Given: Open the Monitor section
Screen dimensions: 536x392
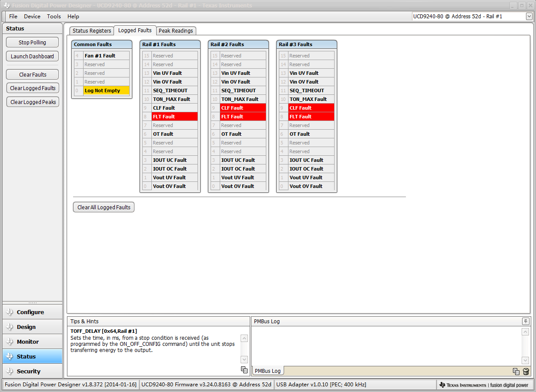Looking at the screenshot, I should pos(32,342).
